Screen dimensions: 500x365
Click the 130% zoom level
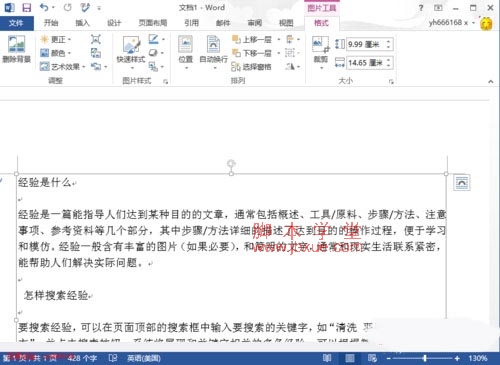(478, 358)
